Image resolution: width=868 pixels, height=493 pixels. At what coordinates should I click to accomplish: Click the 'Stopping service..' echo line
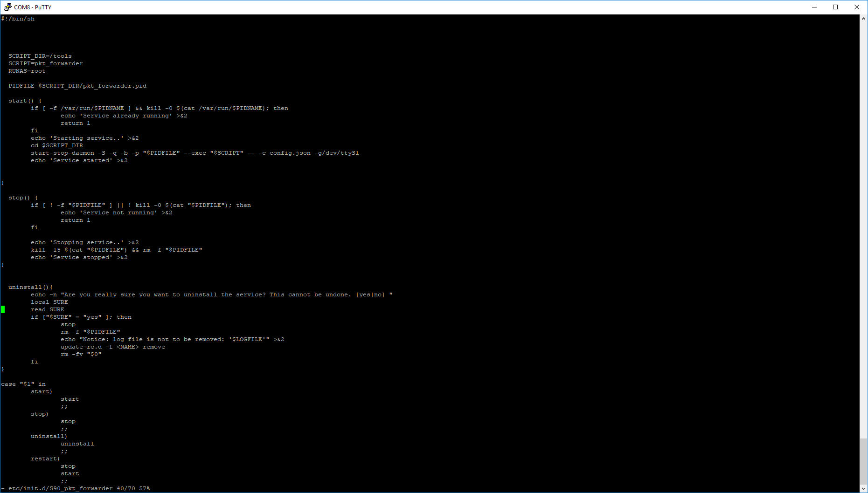(85, 242)
